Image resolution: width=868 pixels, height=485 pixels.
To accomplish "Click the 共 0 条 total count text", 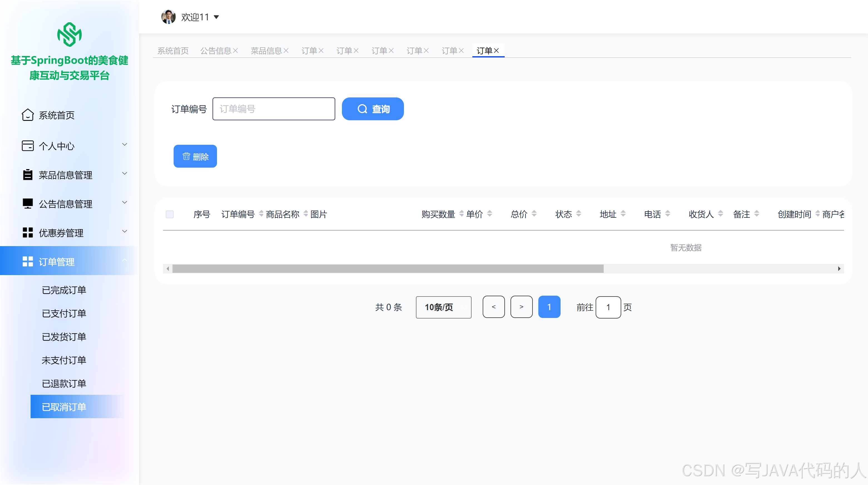I will (388, 307).
